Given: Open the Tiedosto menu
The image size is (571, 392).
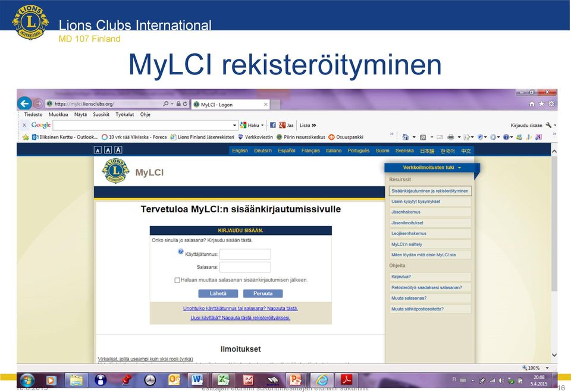Looking at the screenshot, I should tap(33, 114).
